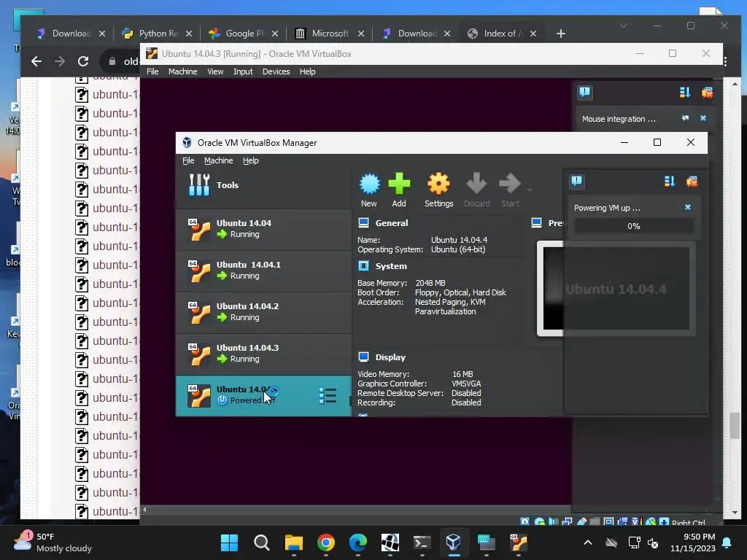Click the VirtualBox cube icon in the taskbar
This screenshot has height=560, width=747.
(x=454, y=542)
